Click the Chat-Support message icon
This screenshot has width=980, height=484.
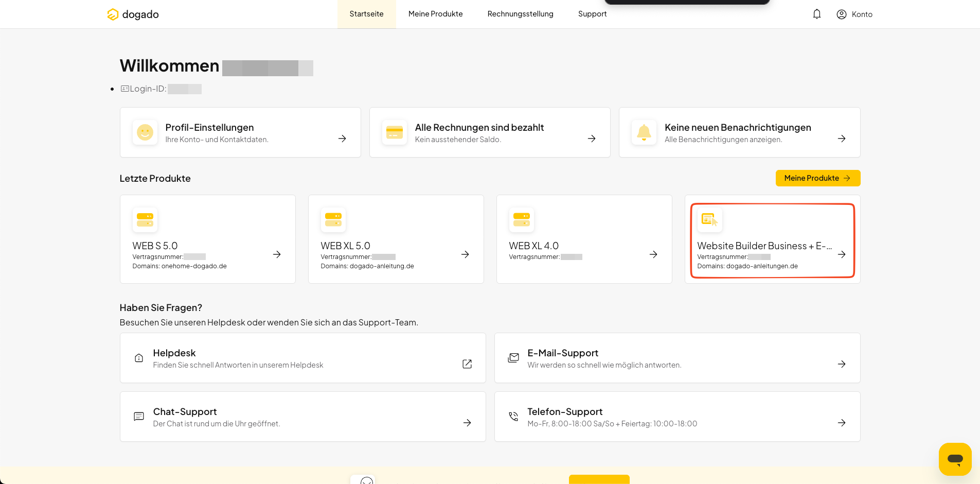coord(139,417)
